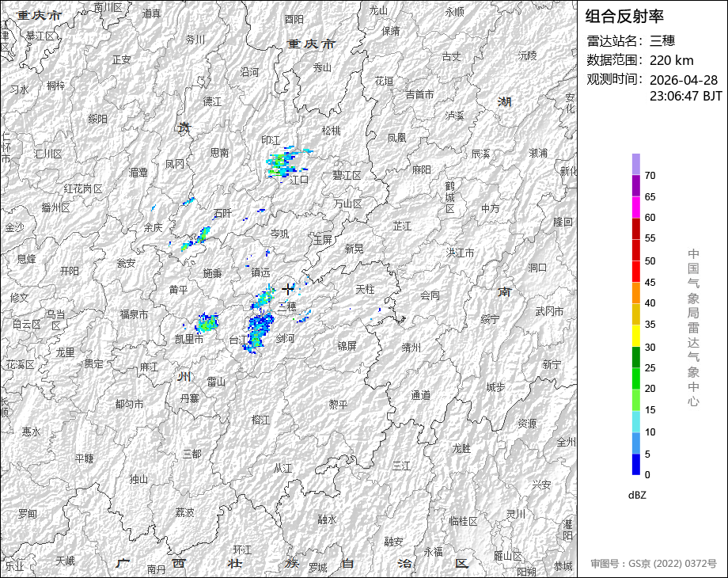This screenshot has height=578, width=728.
Task: Click the radar station cross marker near 三穗
Action: pyautogui.click(x=288, y=288)
